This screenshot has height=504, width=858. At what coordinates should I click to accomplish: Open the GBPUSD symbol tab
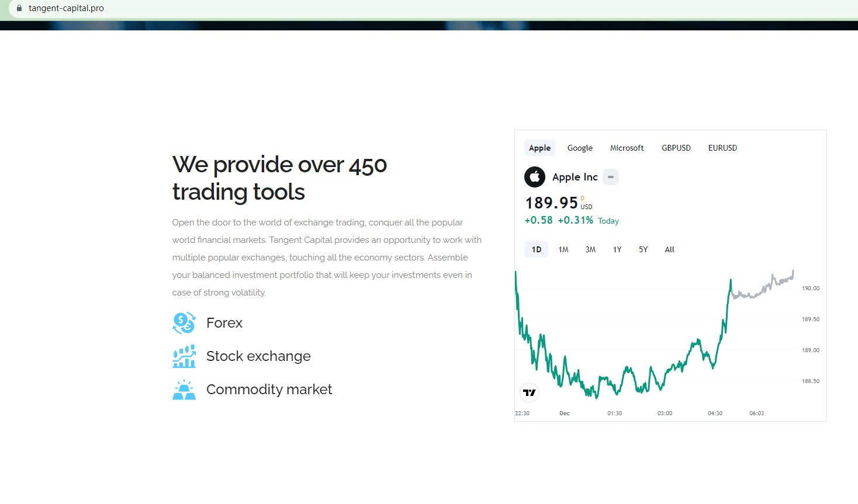pyautogui.click(x=676, y=148)
